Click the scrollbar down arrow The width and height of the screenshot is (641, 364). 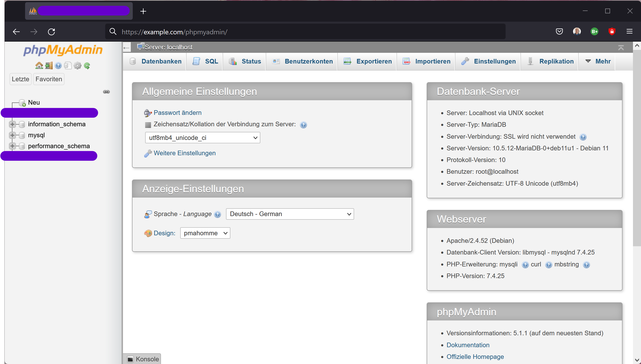coord(637,360)
